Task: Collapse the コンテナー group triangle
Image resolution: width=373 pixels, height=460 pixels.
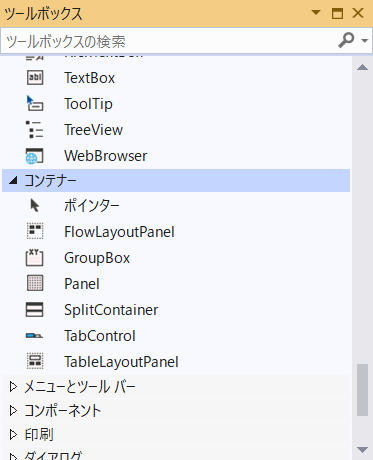Action: [x=13, y=181]
